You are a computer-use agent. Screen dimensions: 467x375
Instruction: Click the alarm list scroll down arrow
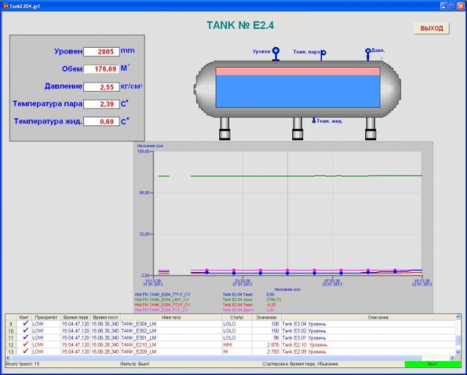coord(458,352)
